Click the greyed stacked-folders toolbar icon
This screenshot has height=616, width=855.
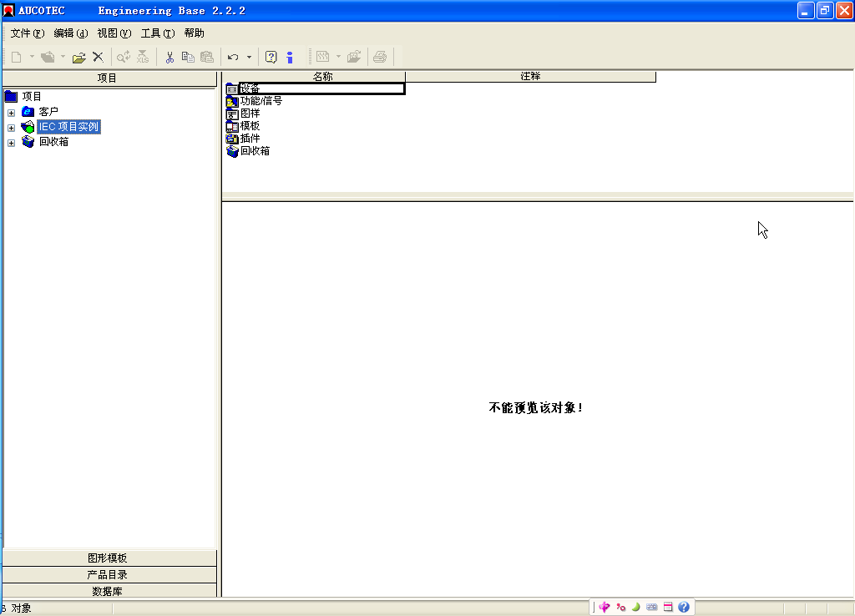coord(48,57)
